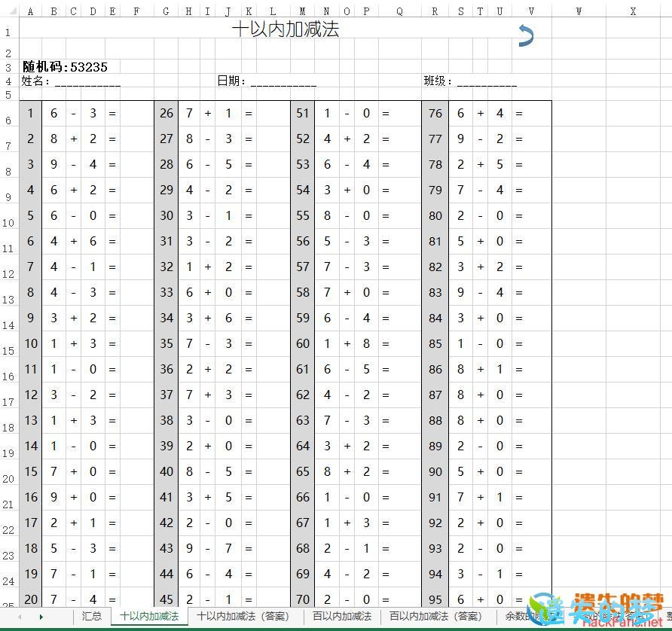Switch to the 百以内加减法 (答案) sheet tab
672x631 pixels.
point(436,616)
